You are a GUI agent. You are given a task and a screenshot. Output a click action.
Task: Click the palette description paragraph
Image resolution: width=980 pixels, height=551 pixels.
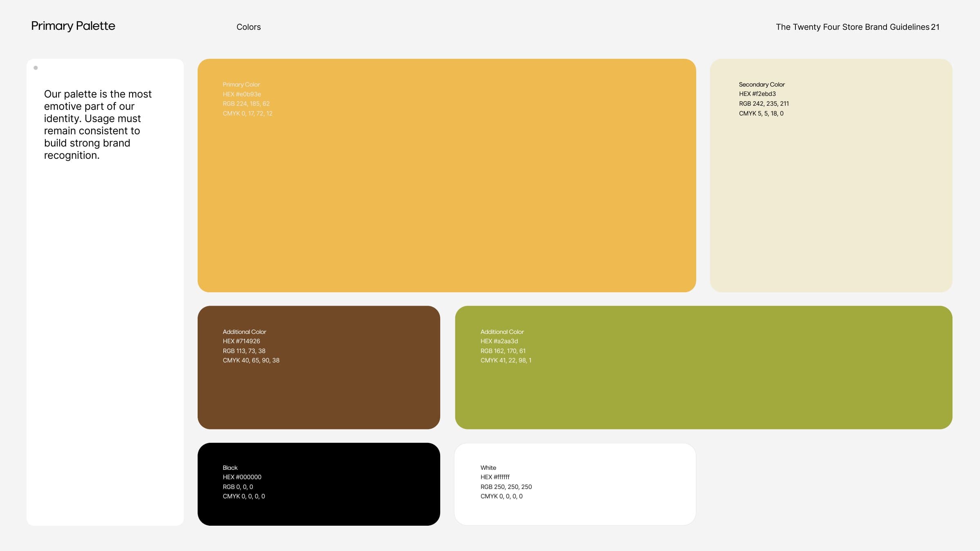(x=98, y=124)
